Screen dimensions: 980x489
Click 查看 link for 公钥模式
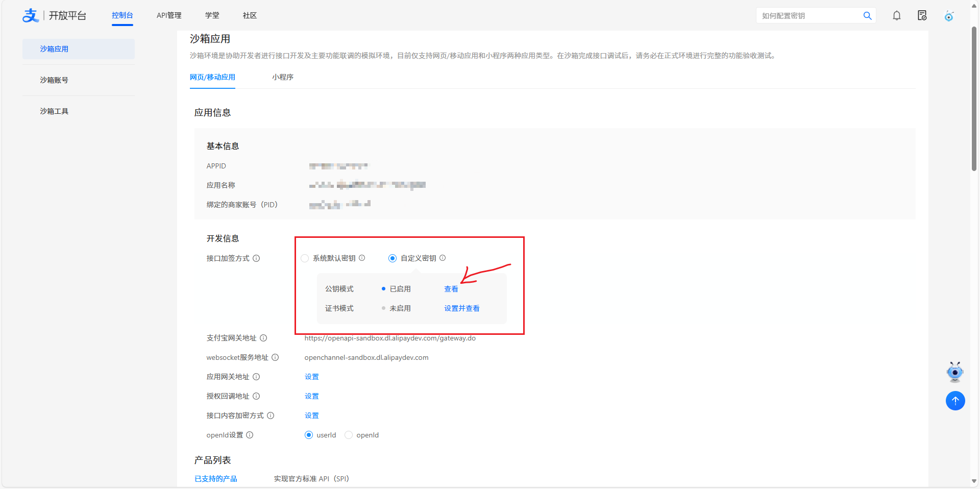click(x=451, y=289)
